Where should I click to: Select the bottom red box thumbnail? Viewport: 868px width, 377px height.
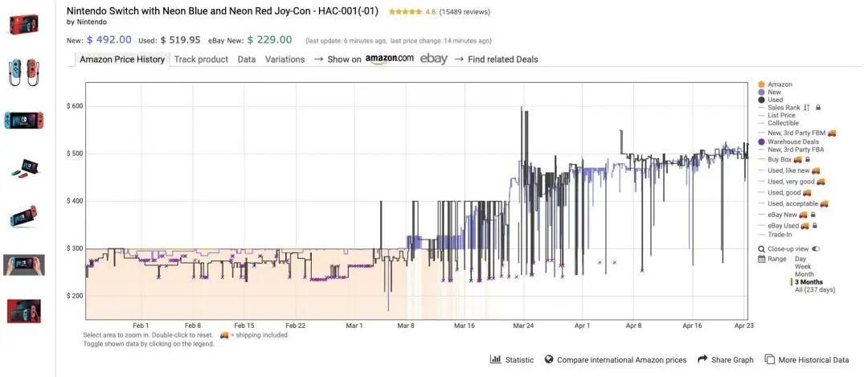pyautogui.click(x=24, y=311)
